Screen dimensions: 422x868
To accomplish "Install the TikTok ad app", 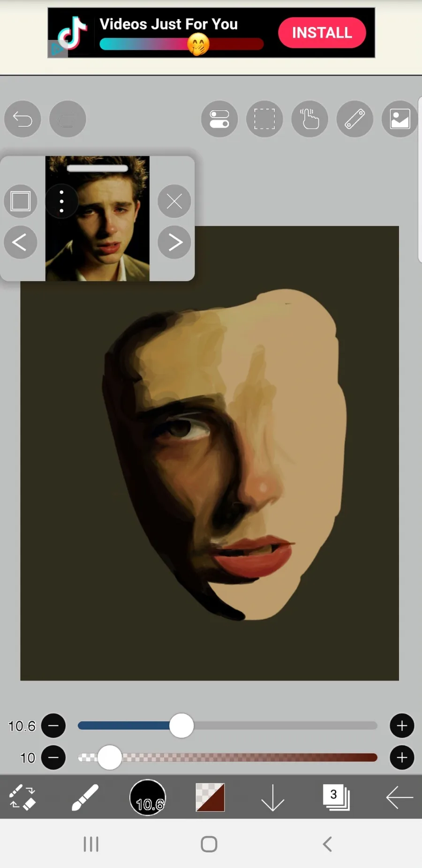I will (x=322, y=33).
